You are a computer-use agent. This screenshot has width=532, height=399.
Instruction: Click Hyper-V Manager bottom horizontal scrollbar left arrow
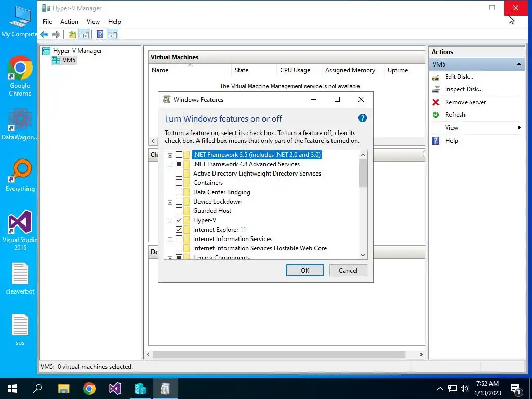148,354
